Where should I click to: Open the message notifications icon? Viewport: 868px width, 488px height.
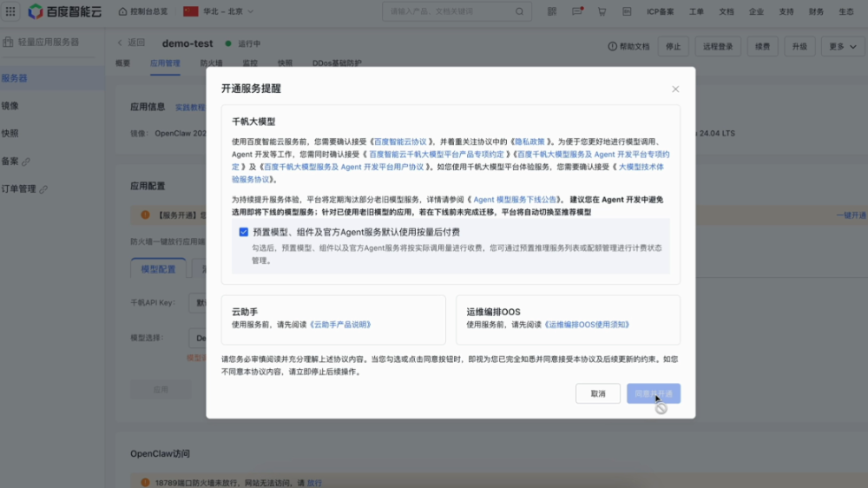pos(577,12)
